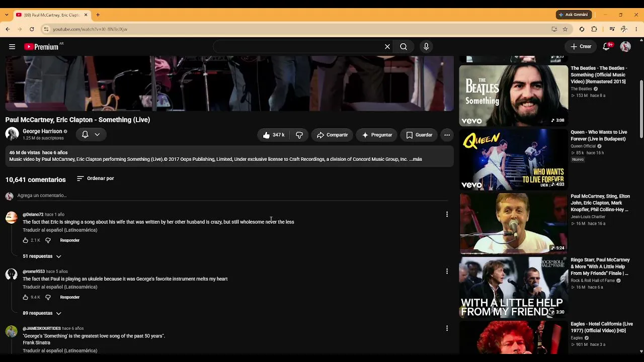Viewport: 644px width, 362px height.
Task: Open the tab search dropdown arrow
Action: (x=6, y=15)
